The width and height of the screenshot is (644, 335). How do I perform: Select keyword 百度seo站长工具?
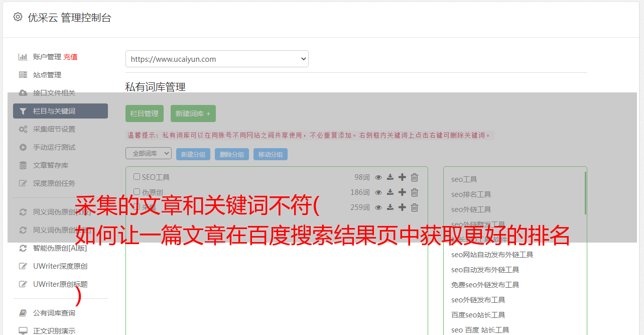[x=478, y=315]
